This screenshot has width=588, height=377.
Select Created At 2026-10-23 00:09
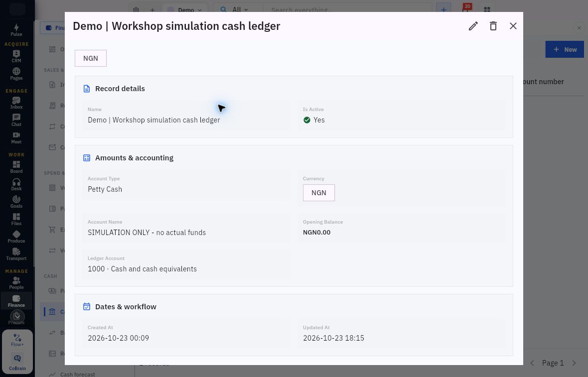tap(118, 338)
